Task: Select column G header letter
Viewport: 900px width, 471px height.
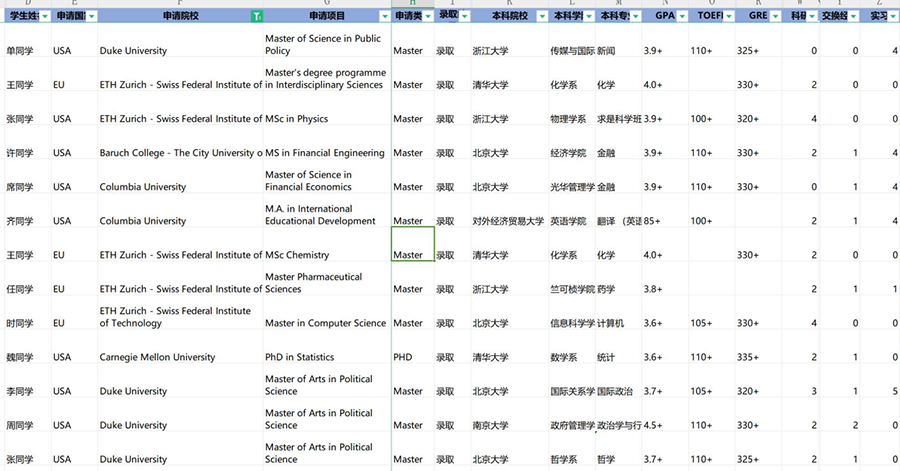Action: [326, 4]
